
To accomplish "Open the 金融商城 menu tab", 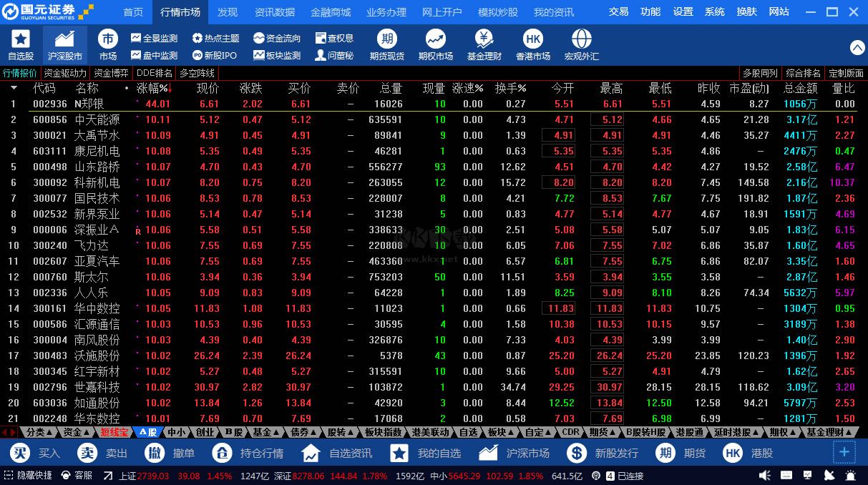I will pyautogui.click(x=331, y=12).
